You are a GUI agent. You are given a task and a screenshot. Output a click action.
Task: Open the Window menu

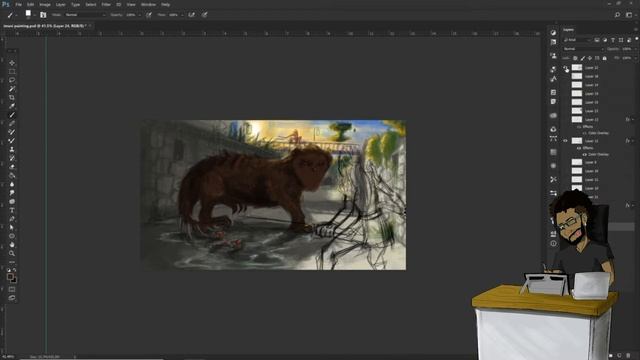(148, 4)
